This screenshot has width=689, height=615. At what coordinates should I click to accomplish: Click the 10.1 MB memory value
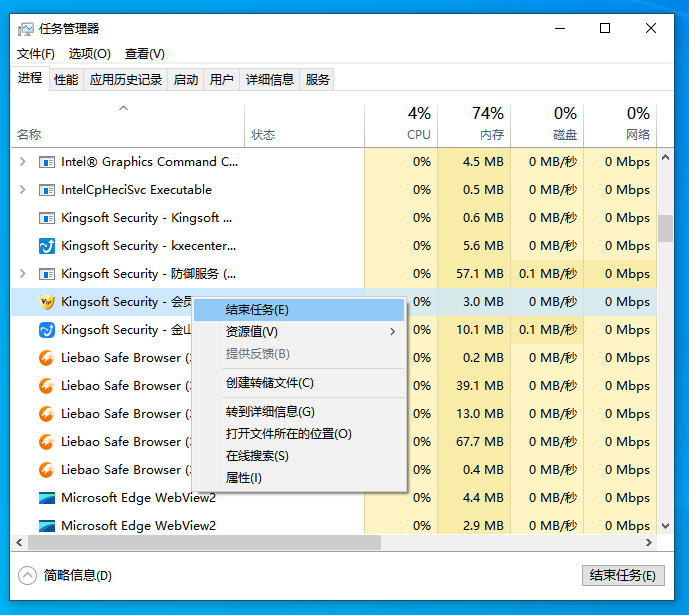tap(480, 330)
